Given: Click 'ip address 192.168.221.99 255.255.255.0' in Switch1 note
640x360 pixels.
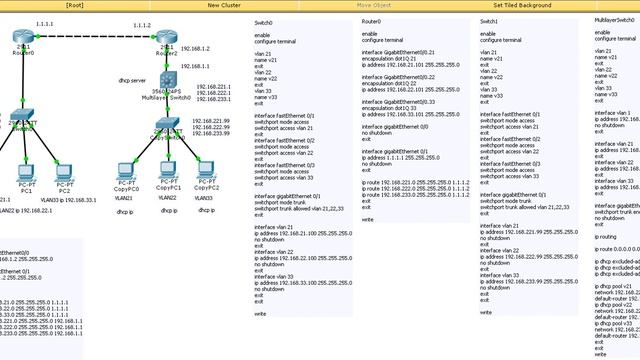Looking at the screenshot, I should [529, 232].
